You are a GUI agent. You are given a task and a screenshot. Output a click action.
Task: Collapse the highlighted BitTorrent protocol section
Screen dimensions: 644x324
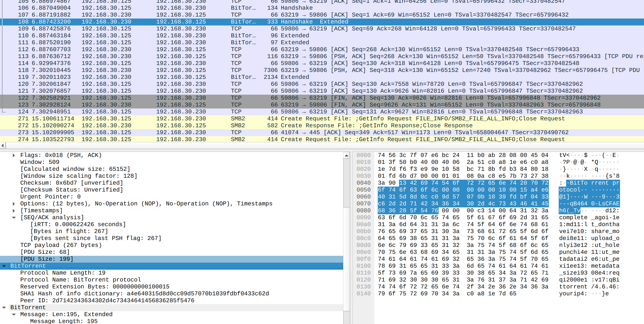coord(4,266)
